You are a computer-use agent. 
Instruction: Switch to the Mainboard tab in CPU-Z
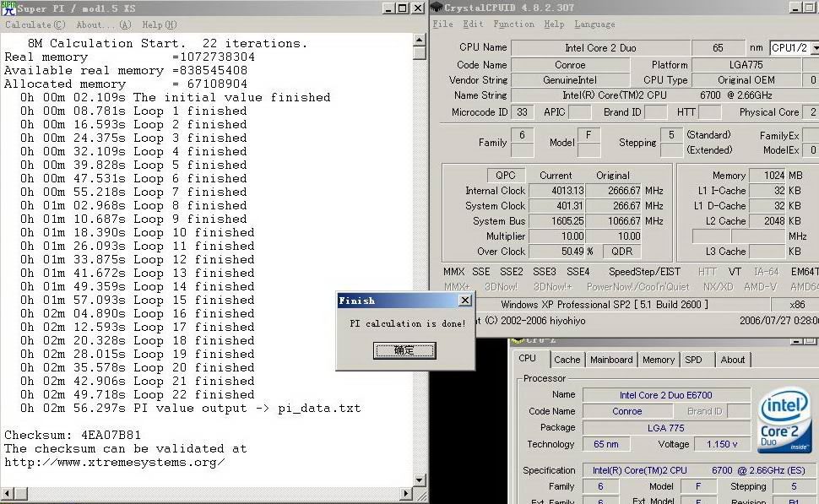[x=611, y=360]
